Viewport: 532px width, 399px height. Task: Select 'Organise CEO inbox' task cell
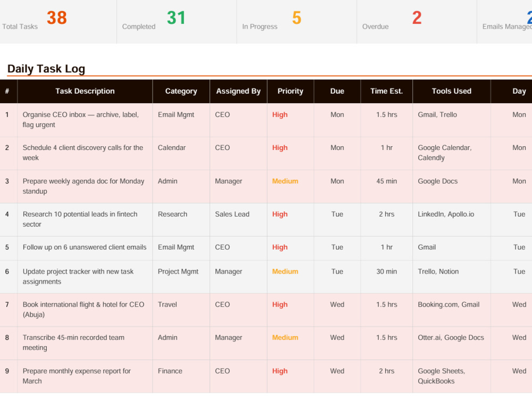(85, 120)
